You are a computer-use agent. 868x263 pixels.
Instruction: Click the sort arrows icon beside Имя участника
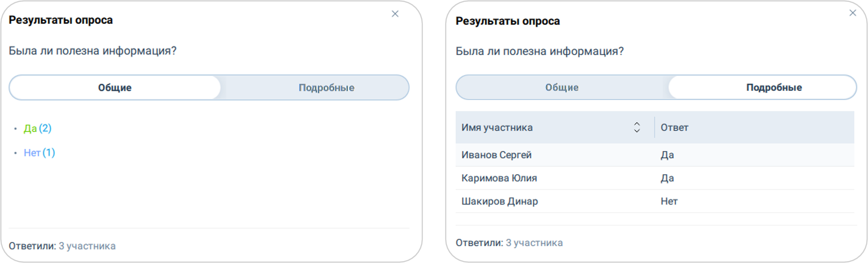(x=637, y=127)
